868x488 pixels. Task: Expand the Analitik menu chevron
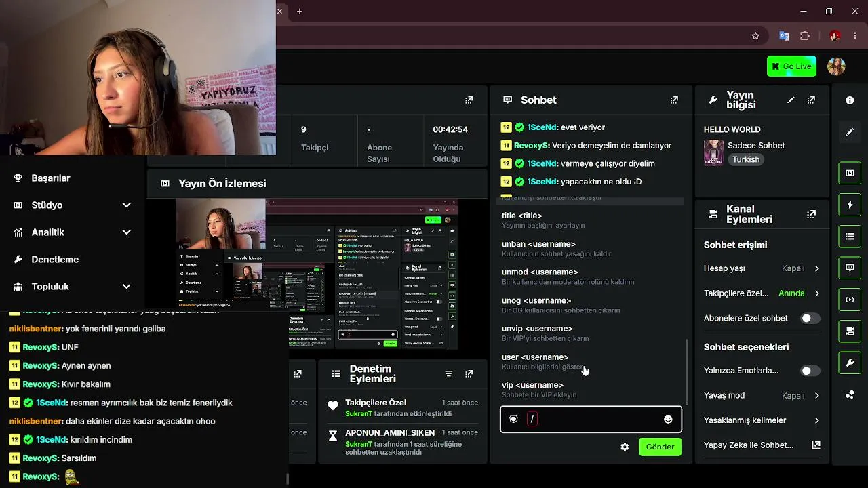(126, 232)
